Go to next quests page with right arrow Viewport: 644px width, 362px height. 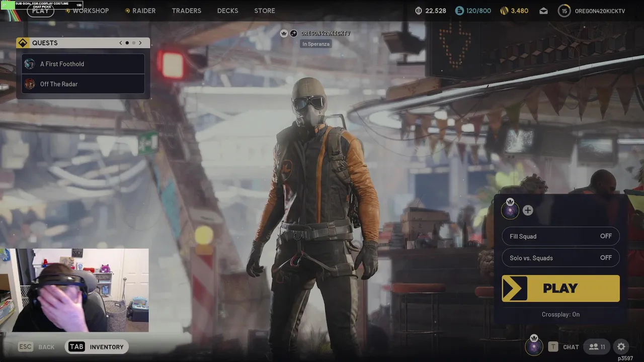pos(140,43)
